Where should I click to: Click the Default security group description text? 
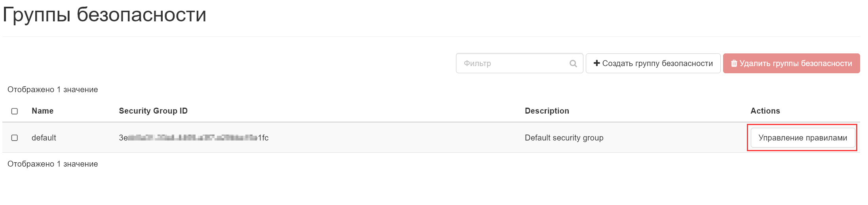coord(564,138)
